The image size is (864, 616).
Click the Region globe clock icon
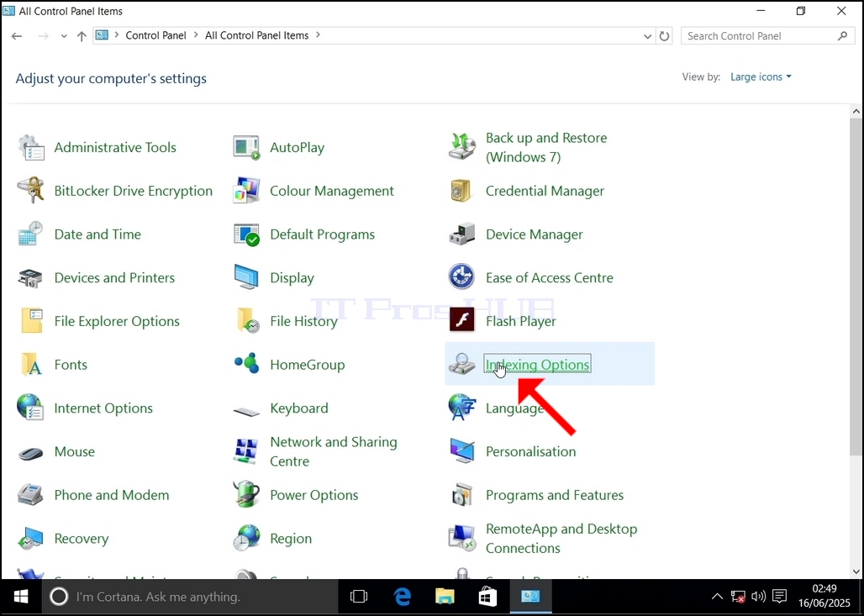tap(246, 539)
